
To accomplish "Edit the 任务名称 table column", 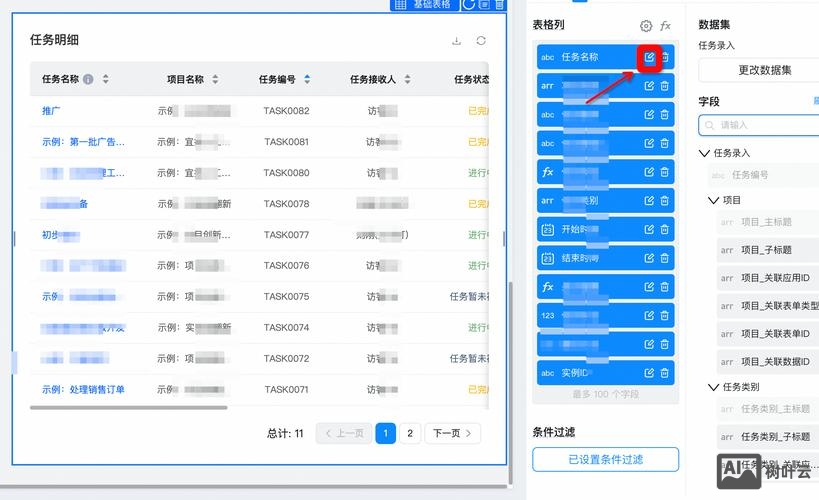I will pyautogui.click(x=649, y=57).
